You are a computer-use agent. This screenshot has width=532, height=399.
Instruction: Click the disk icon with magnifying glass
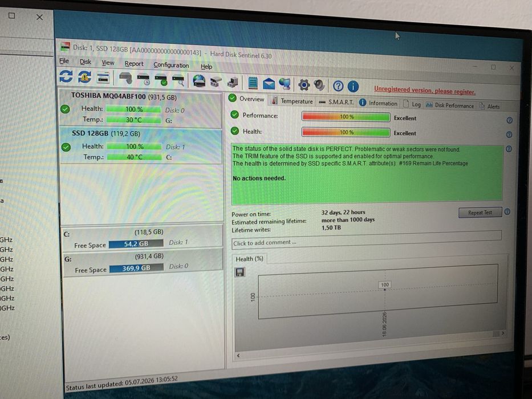178,81
